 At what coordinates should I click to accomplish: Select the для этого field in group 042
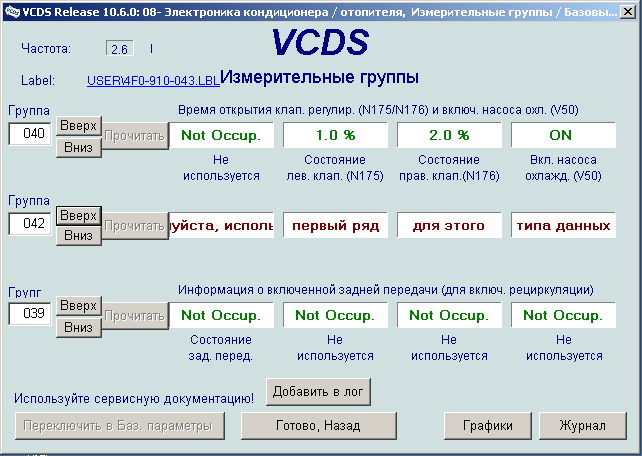point(449,225)
